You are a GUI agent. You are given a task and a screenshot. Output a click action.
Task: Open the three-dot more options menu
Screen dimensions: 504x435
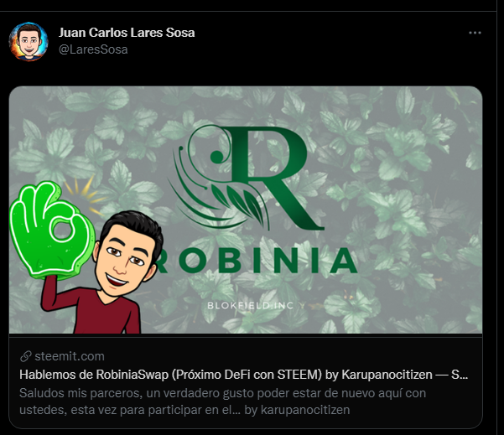pyautogui.click(x=475, y=33)
